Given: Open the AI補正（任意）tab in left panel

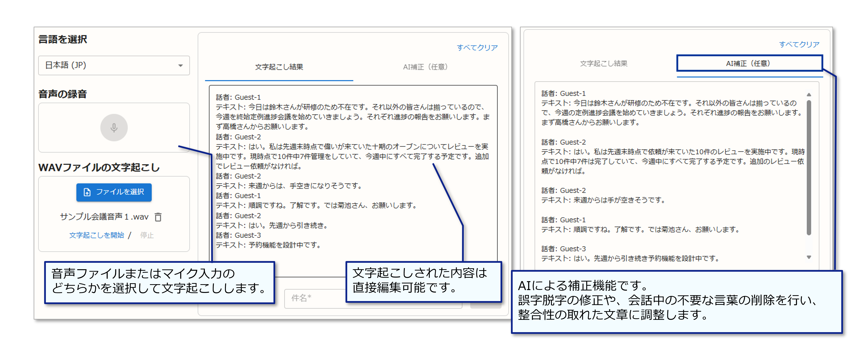Looking at the screenshot, I should 425,67.
